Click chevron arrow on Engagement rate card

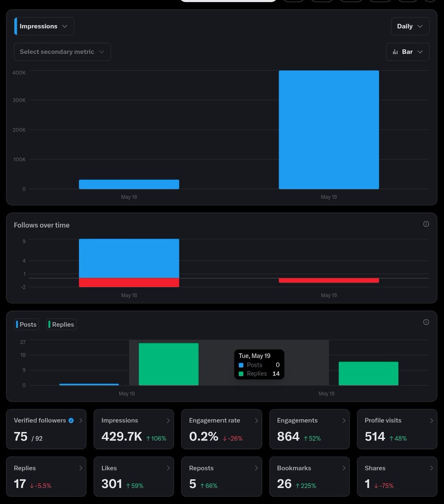(256, 420)
